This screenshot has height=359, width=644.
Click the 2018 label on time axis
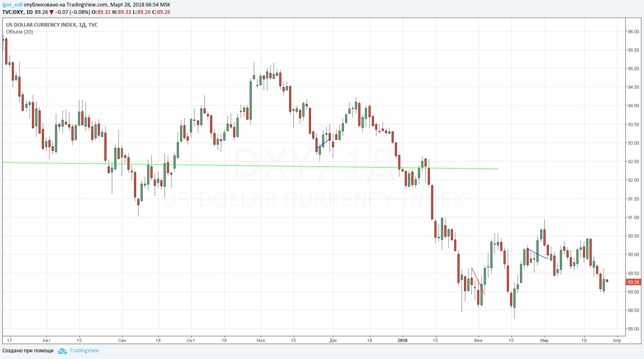[x=402, y=340]
